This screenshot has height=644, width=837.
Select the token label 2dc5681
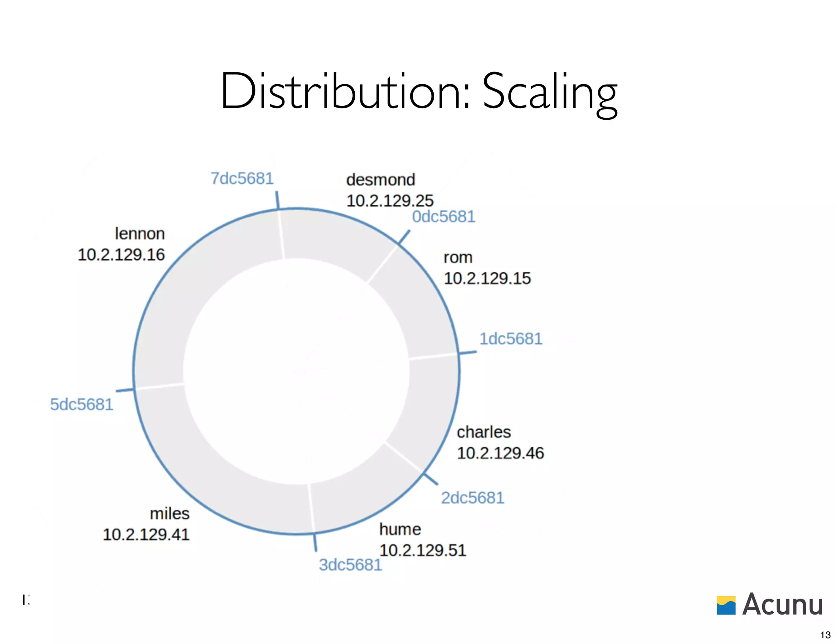[x=472, y=498]
